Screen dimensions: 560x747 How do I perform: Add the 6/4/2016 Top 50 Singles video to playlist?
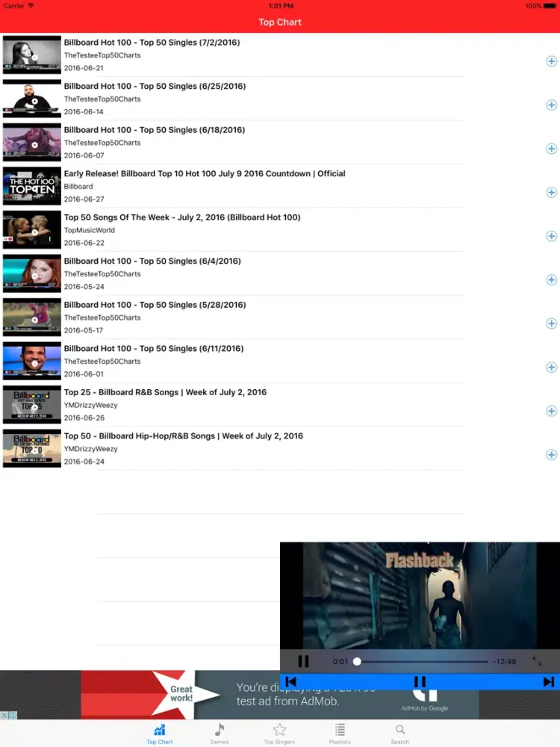(551, 280)
